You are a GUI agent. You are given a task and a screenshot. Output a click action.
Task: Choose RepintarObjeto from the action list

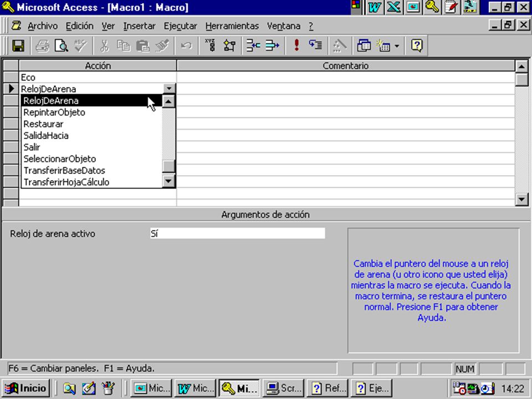(x=91, y=112)
